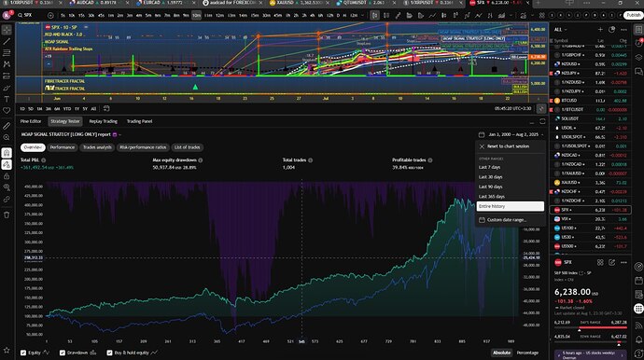Open the object tree layers icon
The height and width of the screenshot is (360, 644).
tap(638, 58)
